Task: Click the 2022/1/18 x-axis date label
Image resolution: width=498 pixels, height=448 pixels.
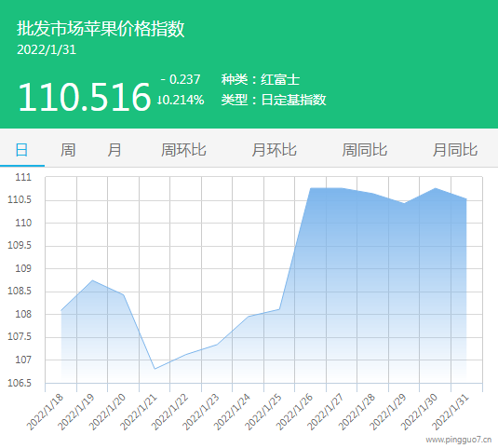Action: click(x=45, y=412)
